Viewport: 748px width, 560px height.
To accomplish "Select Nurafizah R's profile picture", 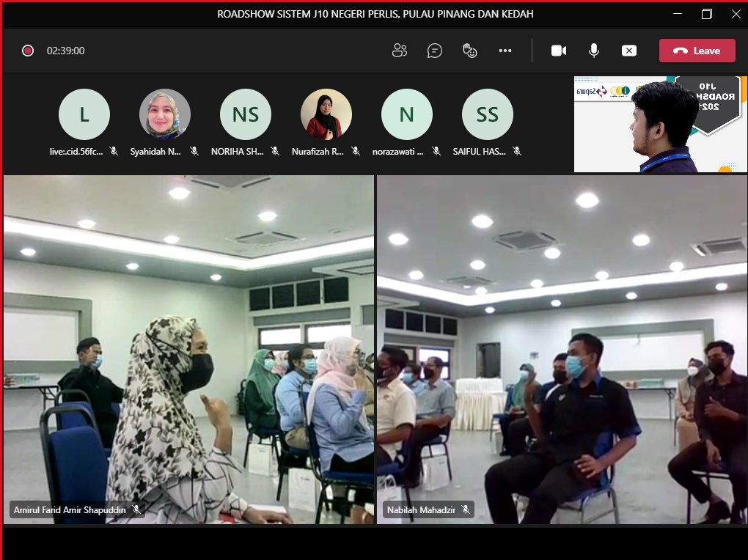I will pyautogui.click(x=326, y=114).
